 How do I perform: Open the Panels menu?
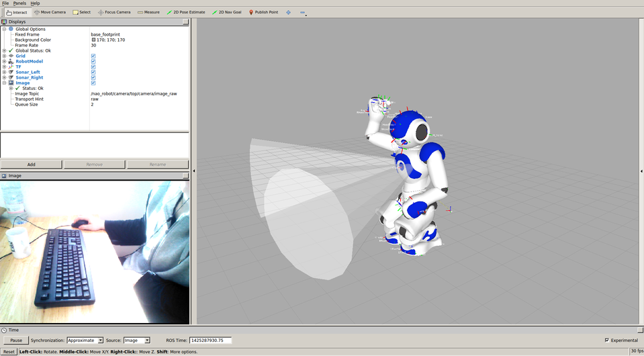[19, 3]
